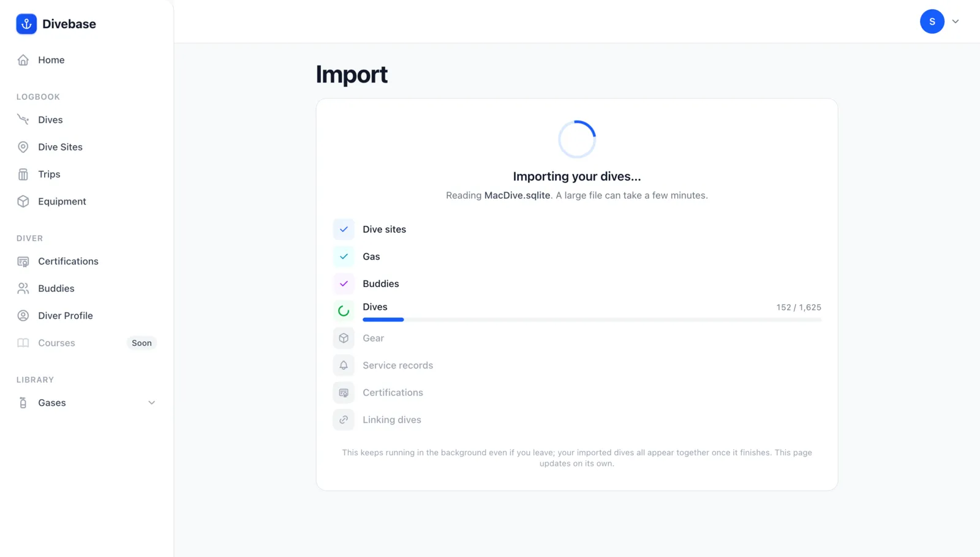Image resolution: width=980 pixels, height=557 pixels.
Task: Click the 'Dives' import step label
Action: (x=375, y=307)
